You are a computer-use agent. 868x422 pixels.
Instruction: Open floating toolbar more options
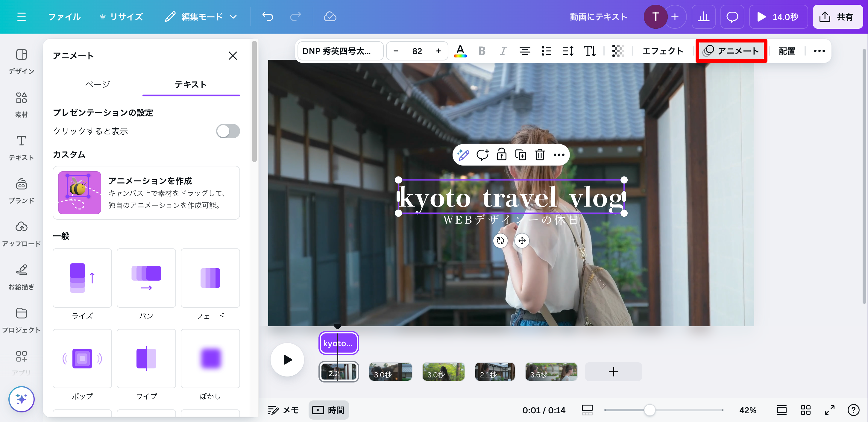(559, 155)
